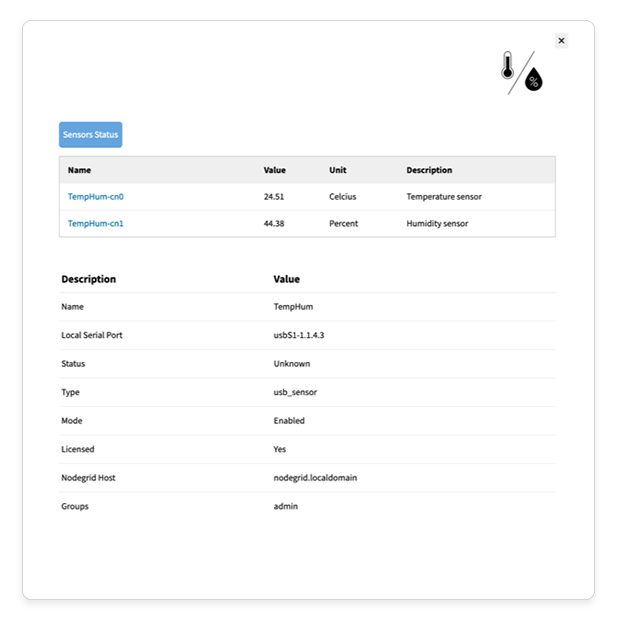Click the usbS1-1.1.4.3 serial port value

coord(299,336)
